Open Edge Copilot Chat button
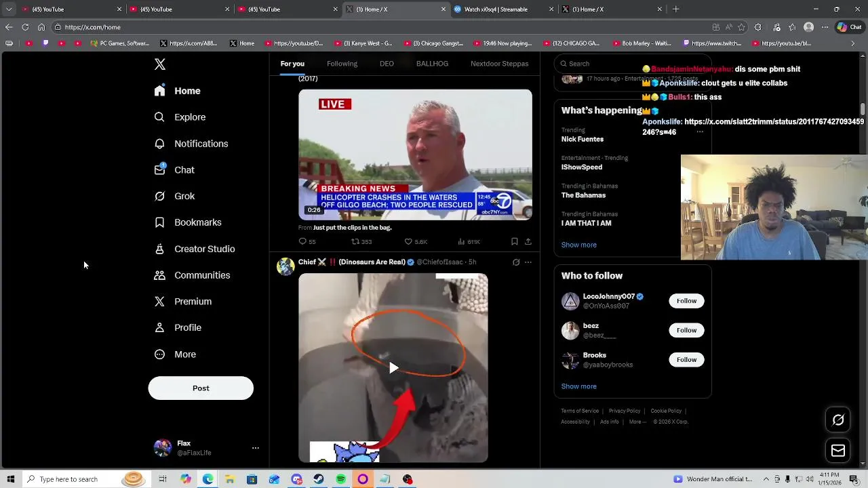The image size is (868, 488). pos(850,27)
